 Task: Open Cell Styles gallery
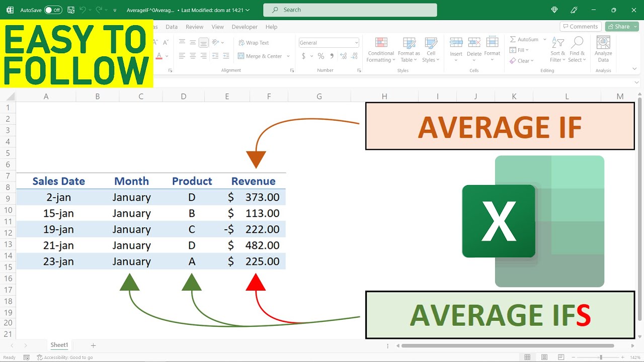[x=431, y=50]
